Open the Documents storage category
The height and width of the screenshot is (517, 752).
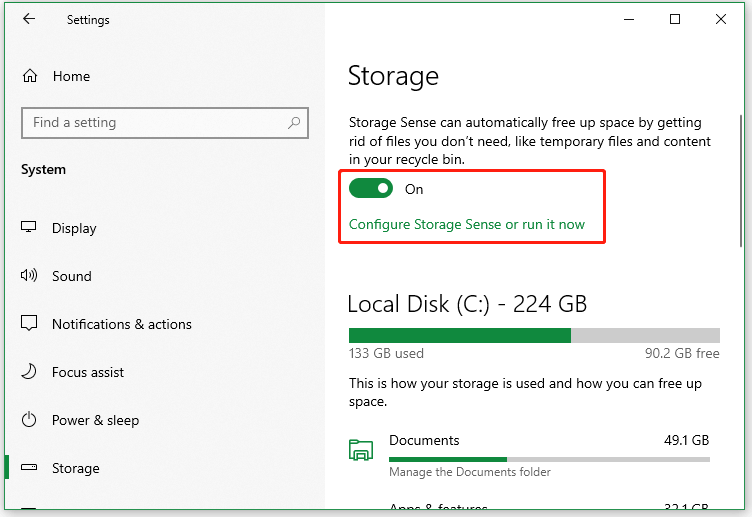pos(424,441)
